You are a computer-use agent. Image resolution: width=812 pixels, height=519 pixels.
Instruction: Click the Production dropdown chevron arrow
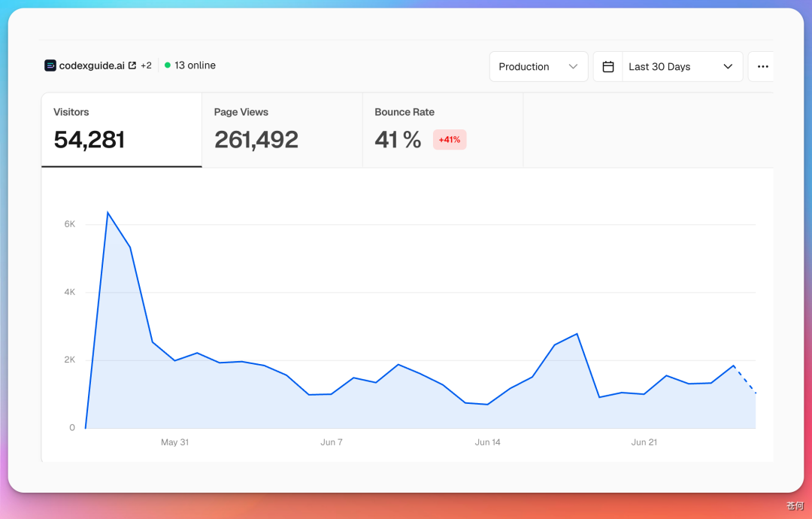click(x=573, y=66)
